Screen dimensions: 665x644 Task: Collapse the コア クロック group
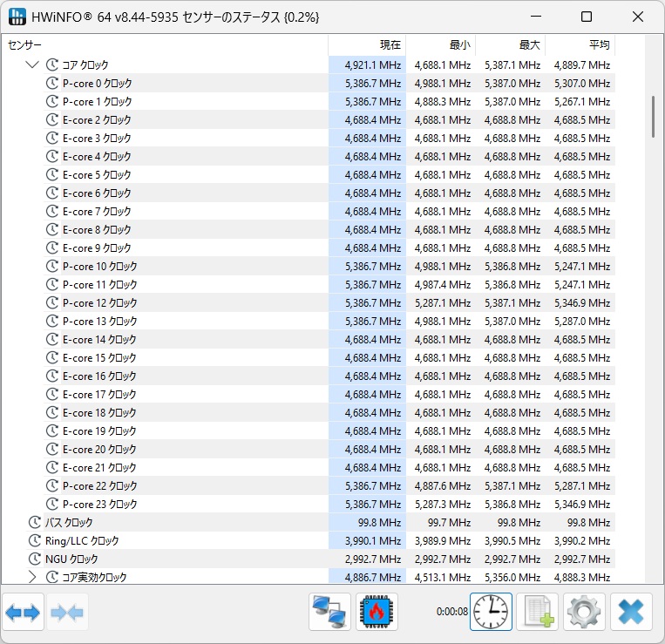(x=32, y=64)
